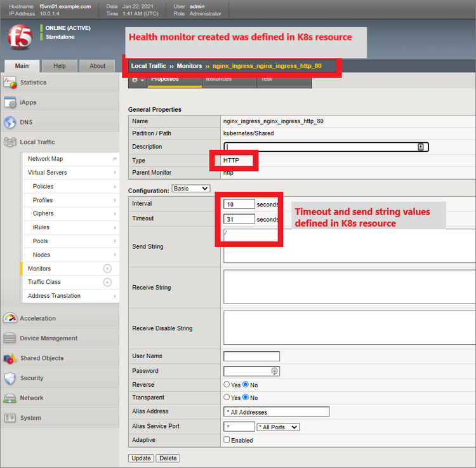Expand Policies submenu arrow
The image size is (476, 468).
point(115,187)
